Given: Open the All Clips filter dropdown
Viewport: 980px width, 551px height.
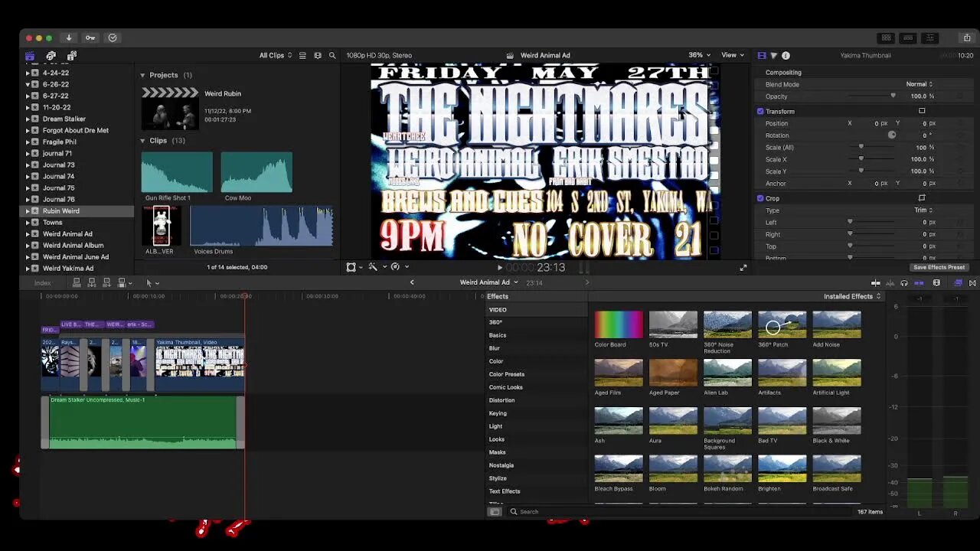Looking at the screenshot, I should tap(276, 55).
